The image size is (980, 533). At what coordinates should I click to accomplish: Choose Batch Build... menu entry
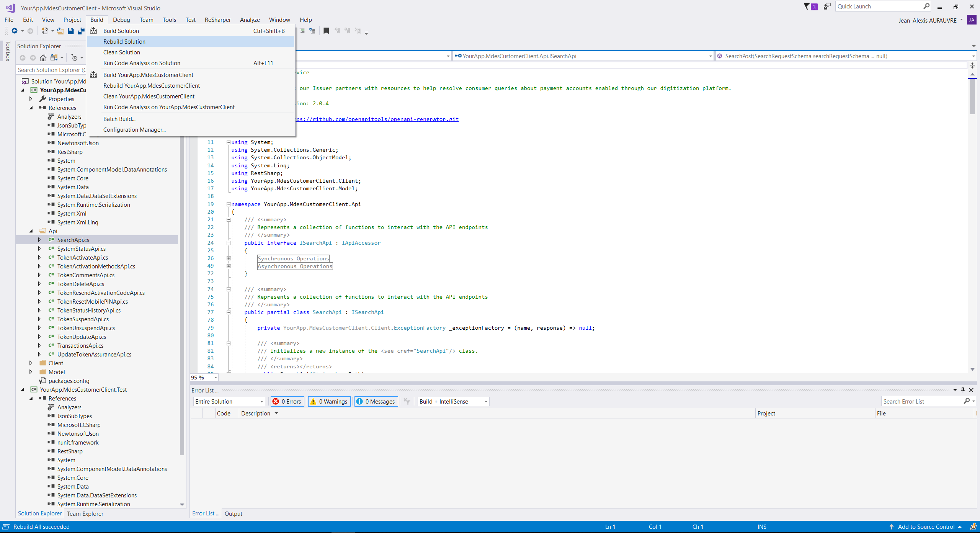click(x=190, y=119)
